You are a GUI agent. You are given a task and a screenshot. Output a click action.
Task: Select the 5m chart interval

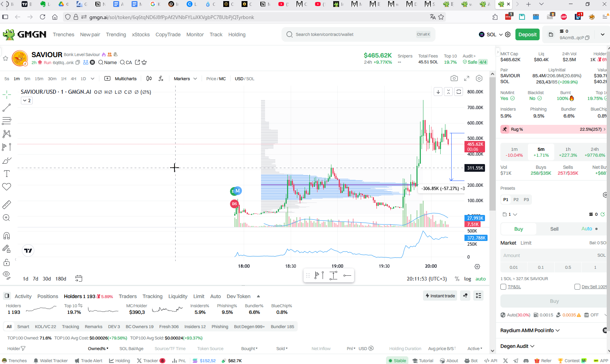click(27, 79)
